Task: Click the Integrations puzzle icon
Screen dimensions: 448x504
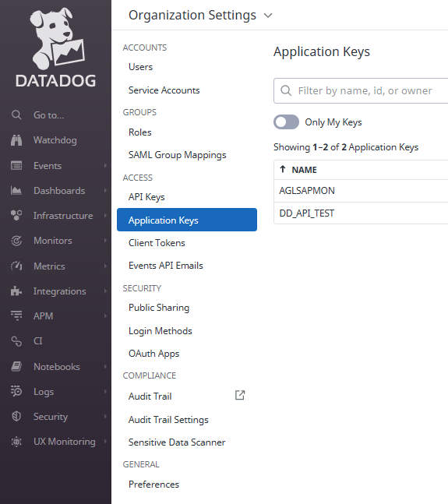Action: [16, 291]
